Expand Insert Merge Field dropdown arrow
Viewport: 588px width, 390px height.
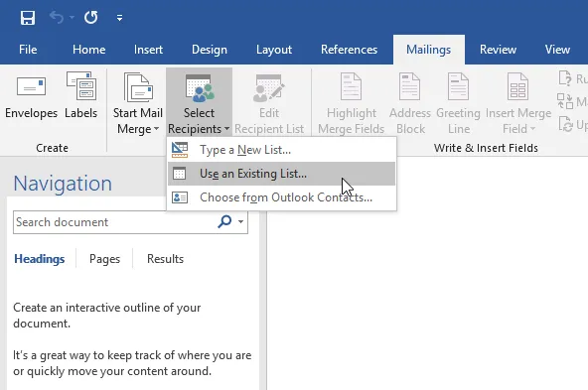[x=532, y=129]
